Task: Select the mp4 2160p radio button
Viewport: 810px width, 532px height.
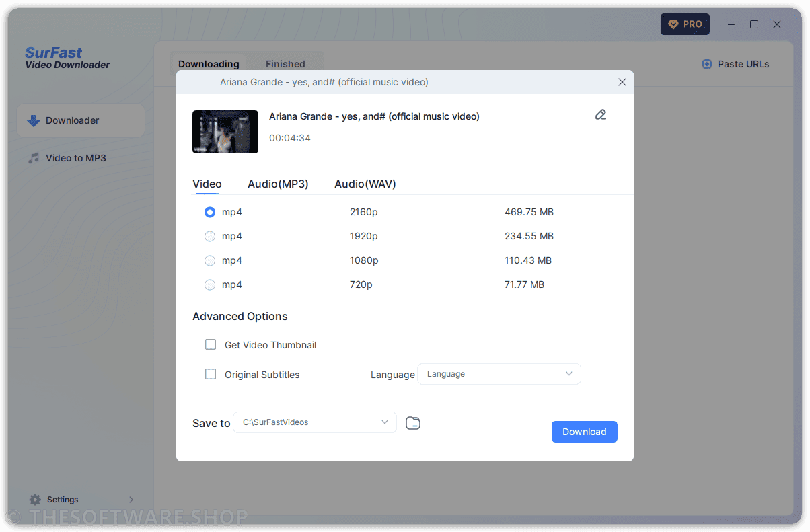Action: (x=210, y=212)
